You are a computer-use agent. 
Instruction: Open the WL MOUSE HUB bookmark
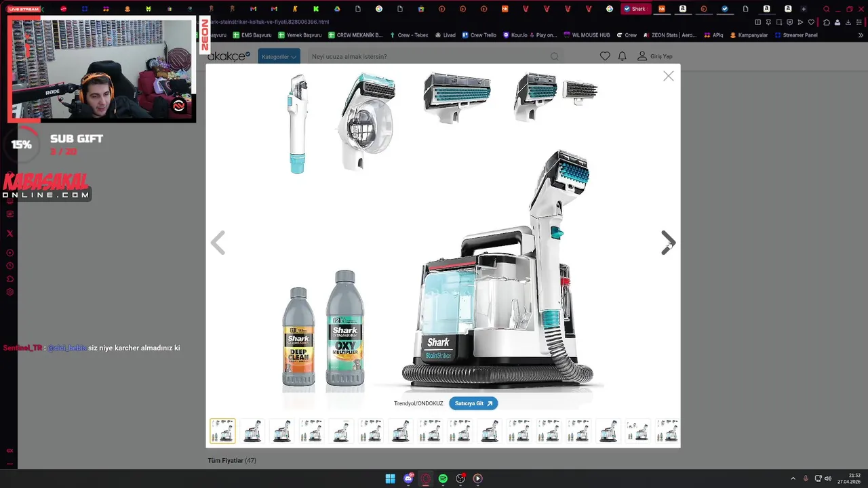pos(587,35)
